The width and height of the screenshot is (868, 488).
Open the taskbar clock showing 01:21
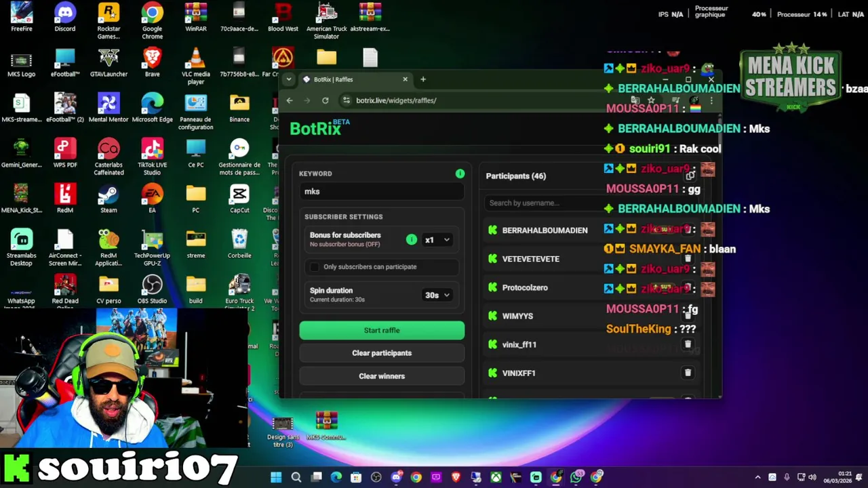coord(838,477)
